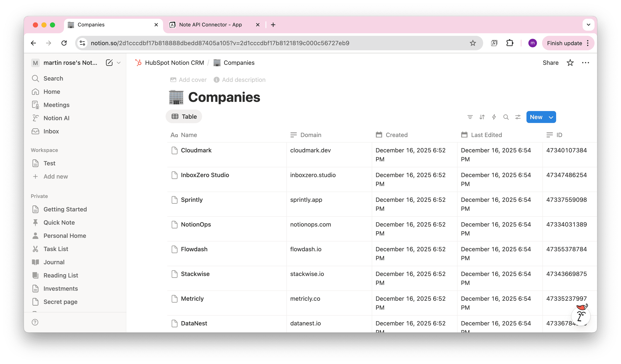The image size is (621, 364).
Task: Switch to the Note API Connector tab
Action: tap(210, 25)
